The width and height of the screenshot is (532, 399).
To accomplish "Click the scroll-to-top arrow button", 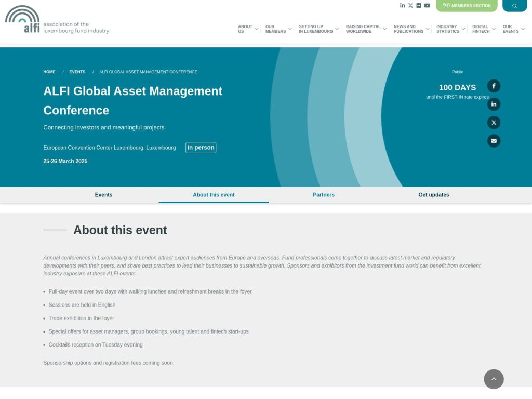I will (x=494, y=379).
